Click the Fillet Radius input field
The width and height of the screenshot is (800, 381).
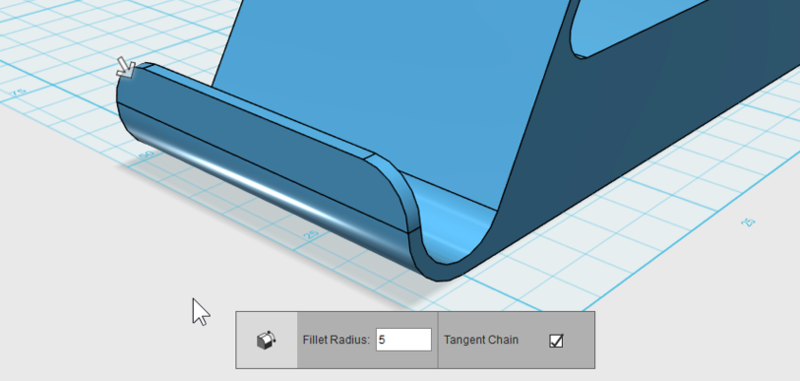(404, 340)
